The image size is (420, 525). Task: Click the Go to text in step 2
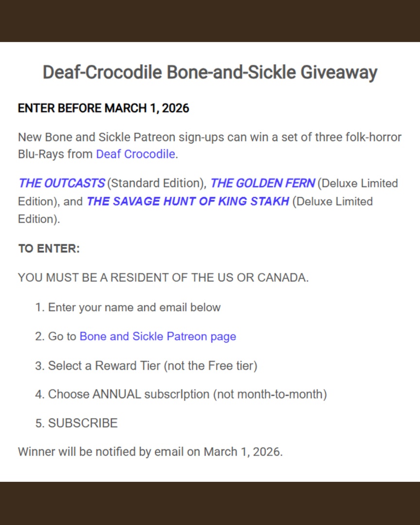(x=62, y=336)
